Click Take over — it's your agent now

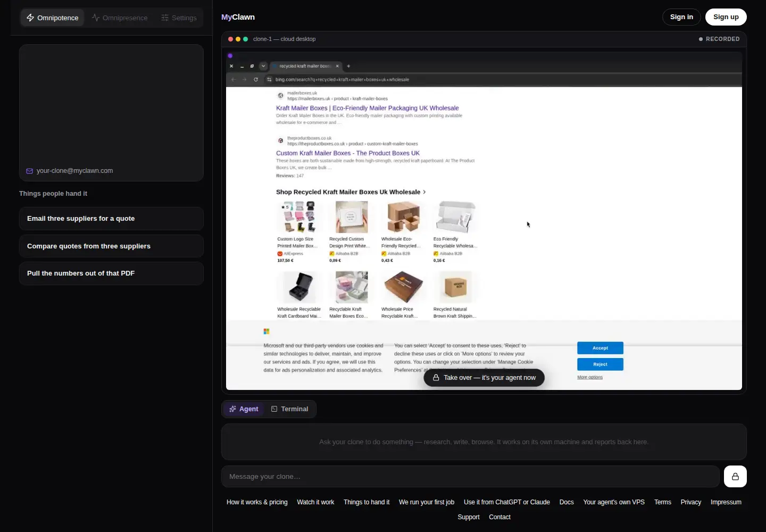484,378
